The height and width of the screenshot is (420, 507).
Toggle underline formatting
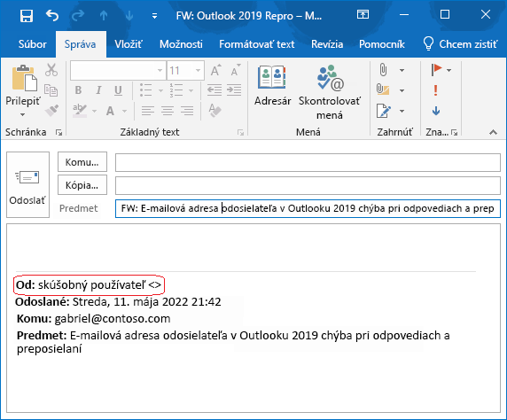(x=119, y=90)
